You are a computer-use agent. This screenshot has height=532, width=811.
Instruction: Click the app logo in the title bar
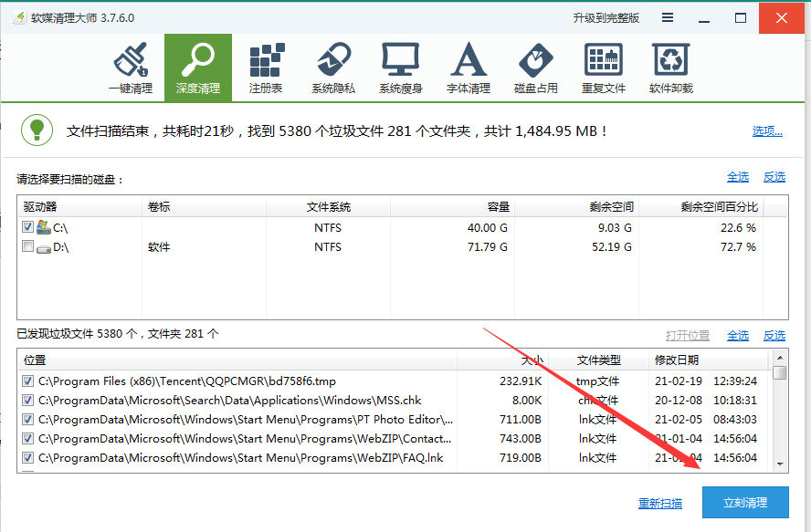[x=20, y=17]
